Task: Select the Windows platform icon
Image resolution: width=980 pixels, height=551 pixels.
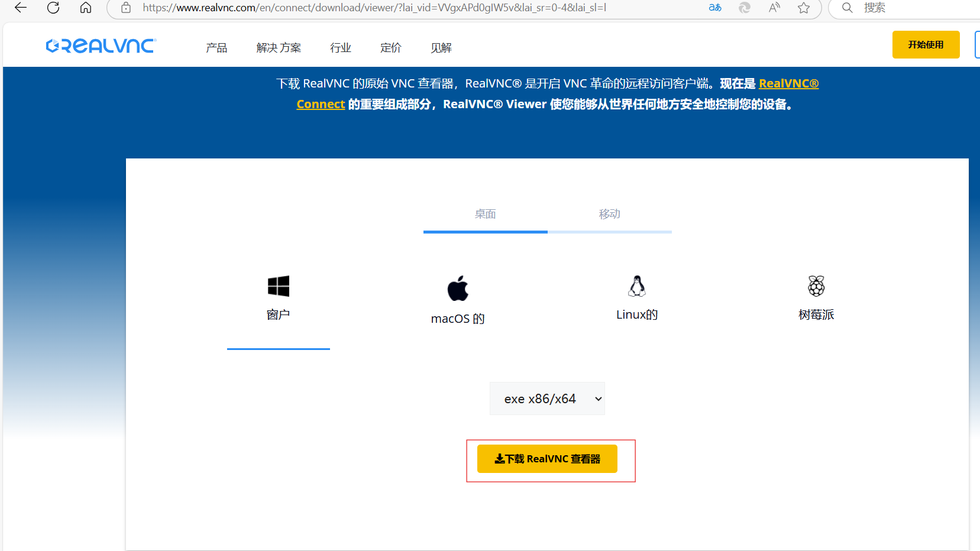Action: [279, 286]
